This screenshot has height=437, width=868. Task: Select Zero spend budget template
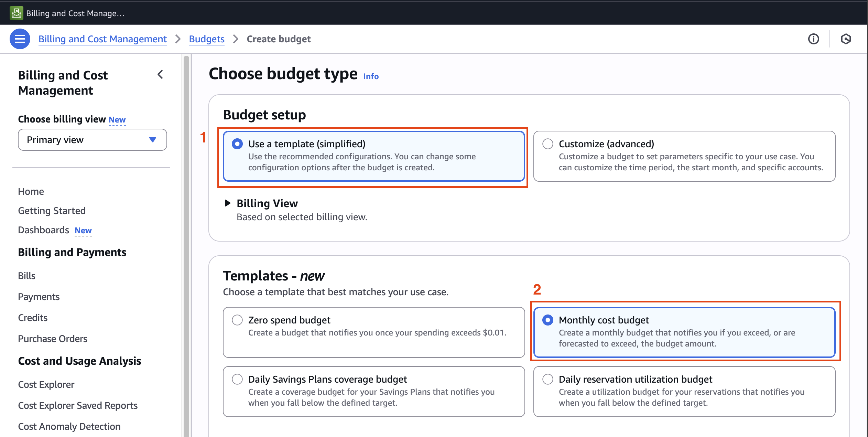pos(237,320)
